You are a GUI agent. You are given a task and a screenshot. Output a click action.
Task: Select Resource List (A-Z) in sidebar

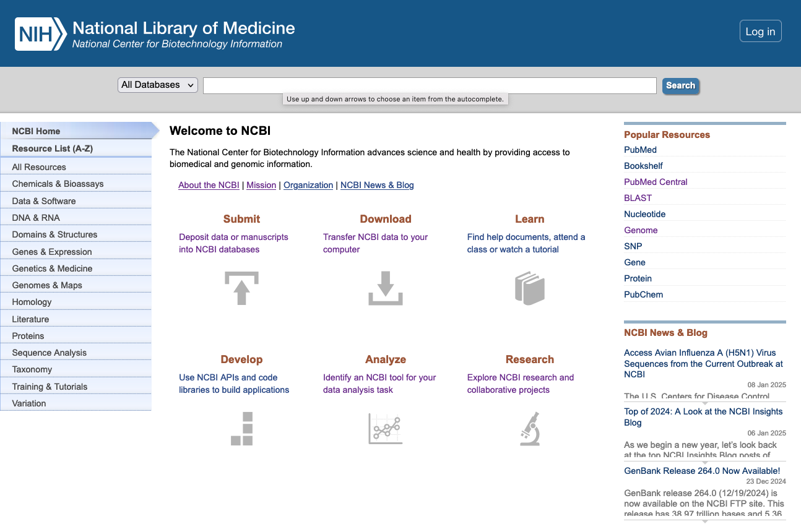pyautogui.click(x=53, y=148)
